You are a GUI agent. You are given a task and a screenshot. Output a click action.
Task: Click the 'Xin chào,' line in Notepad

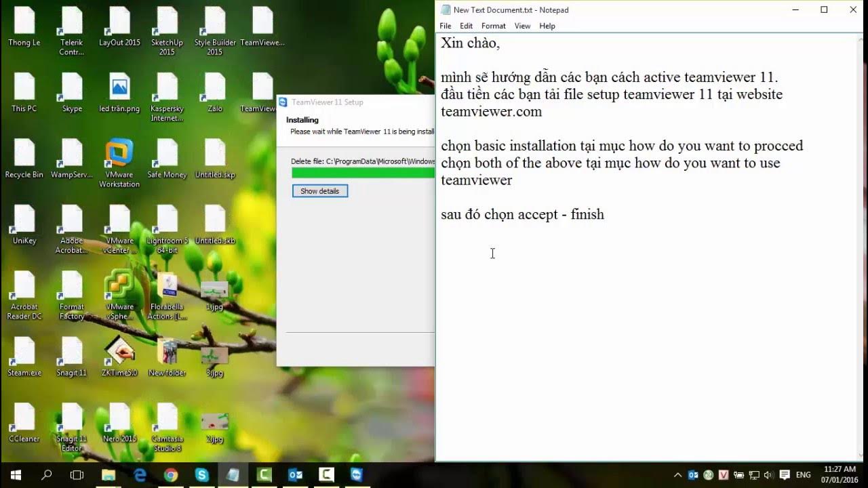tap(471, 43)
